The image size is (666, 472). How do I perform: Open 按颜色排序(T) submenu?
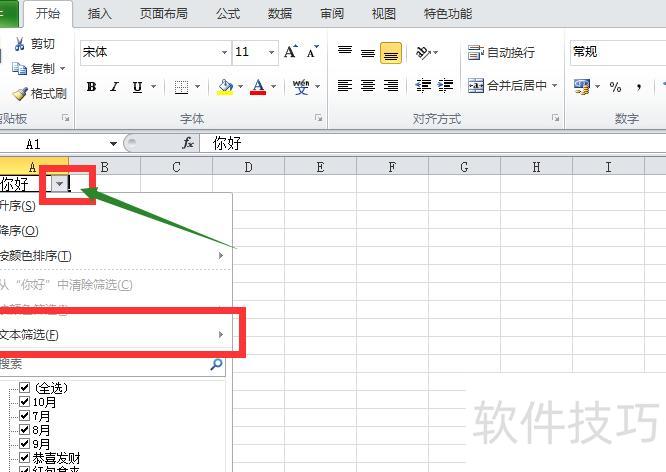(x=116, y=256)
